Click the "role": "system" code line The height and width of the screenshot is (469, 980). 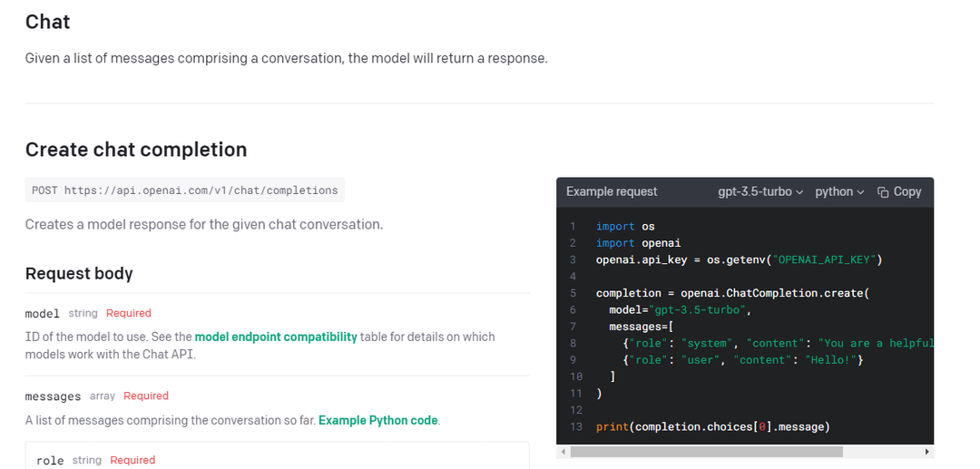pos(778,343)
